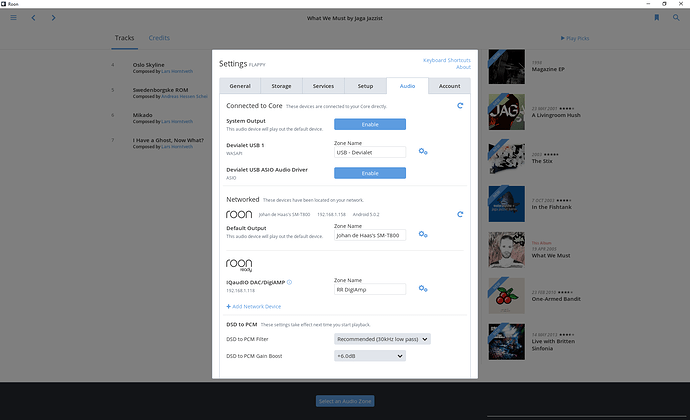This screenshot has height=420, width=690.
Task: Open the Setup settings tab
Action: pyautogui.click(x=365, y=86)
